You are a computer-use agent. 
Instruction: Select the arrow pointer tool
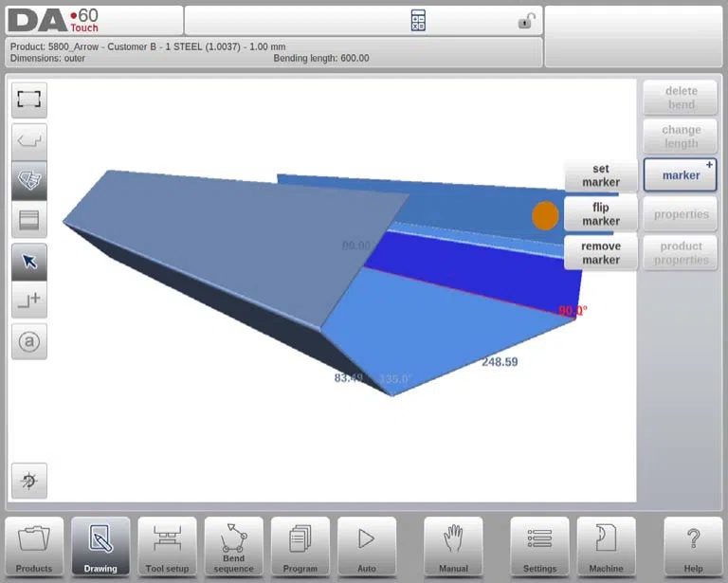coord(29,262)
